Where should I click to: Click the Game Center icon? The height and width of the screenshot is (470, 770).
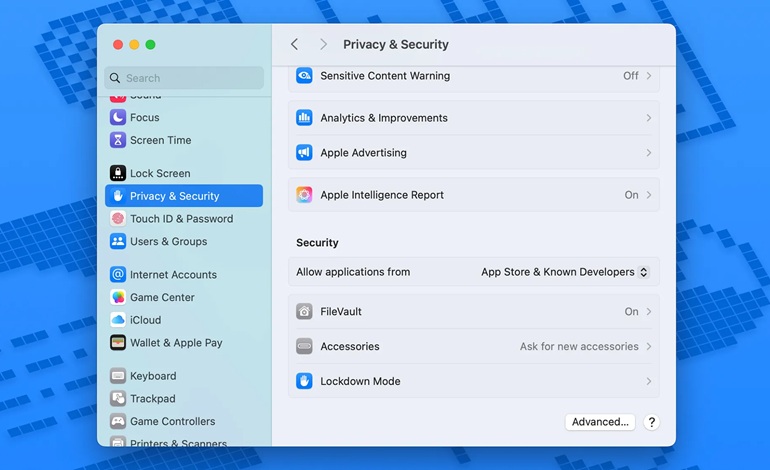click(118, 297)
